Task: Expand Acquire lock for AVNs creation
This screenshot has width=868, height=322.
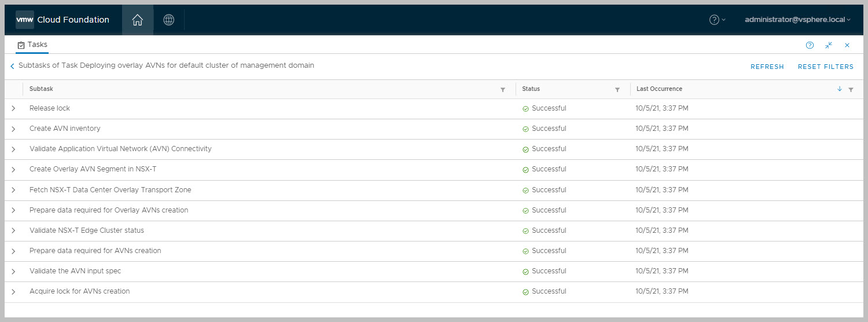Action: click(13, 291)
